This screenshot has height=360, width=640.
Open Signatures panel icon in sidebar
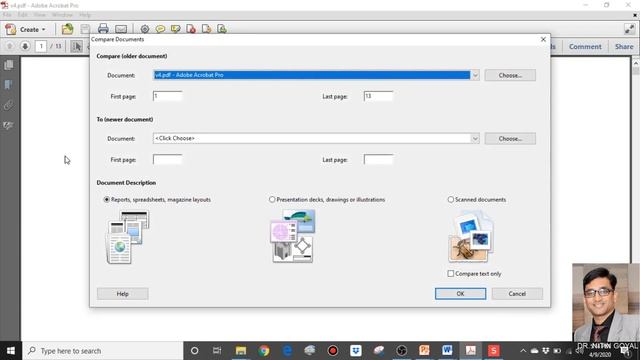8,125
